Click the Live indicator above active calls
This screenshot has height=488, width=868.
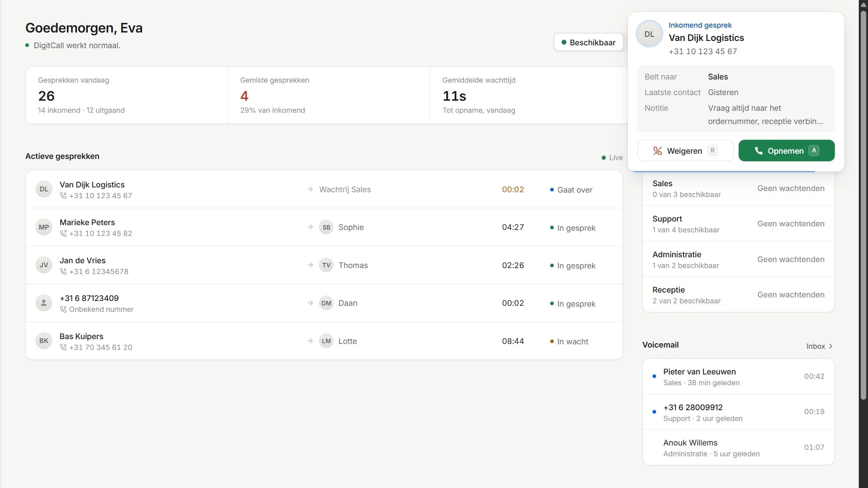tap(612, 157)
